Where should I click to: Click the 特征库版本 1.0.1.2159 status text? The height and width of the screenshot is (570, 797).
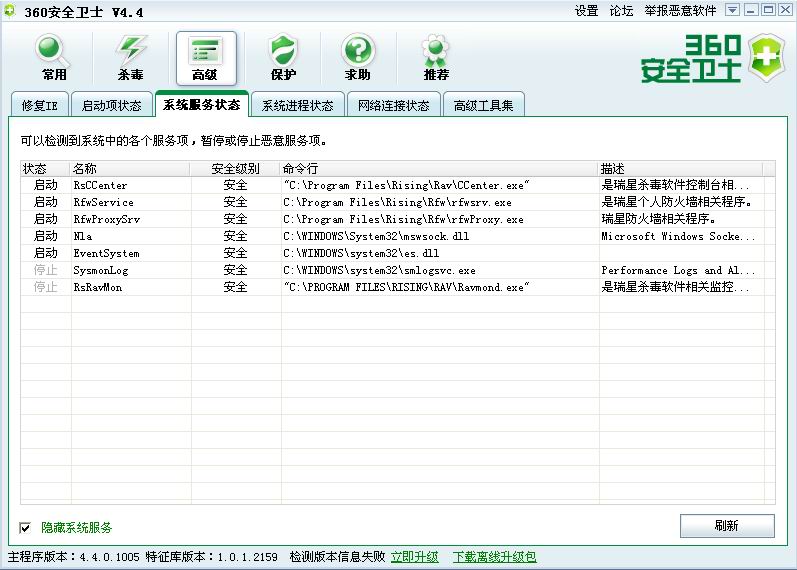(x=211, y=557)
